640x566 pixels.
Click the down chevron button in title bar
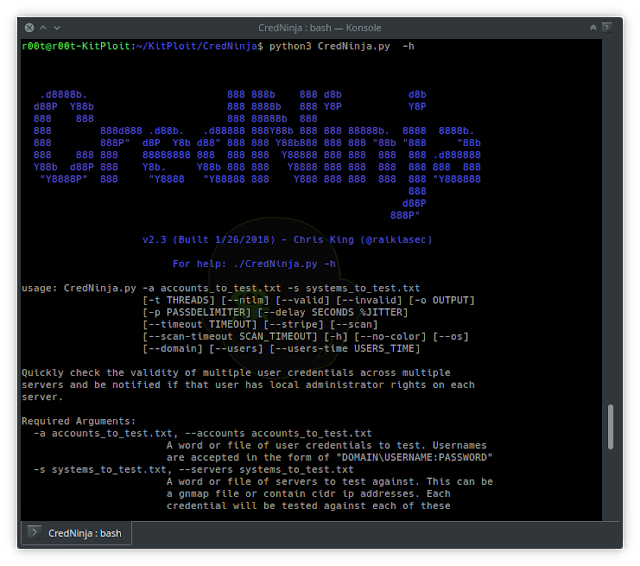57,28
